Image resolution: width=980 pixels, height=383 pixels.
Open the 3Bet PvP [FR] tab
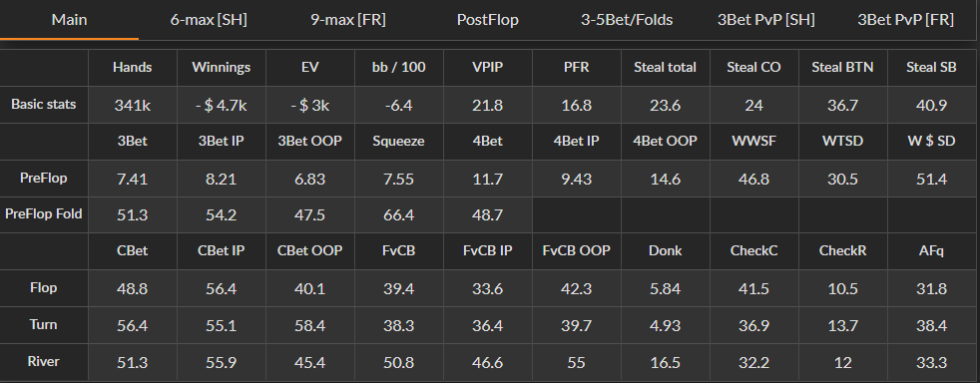[x=905, y=19]
